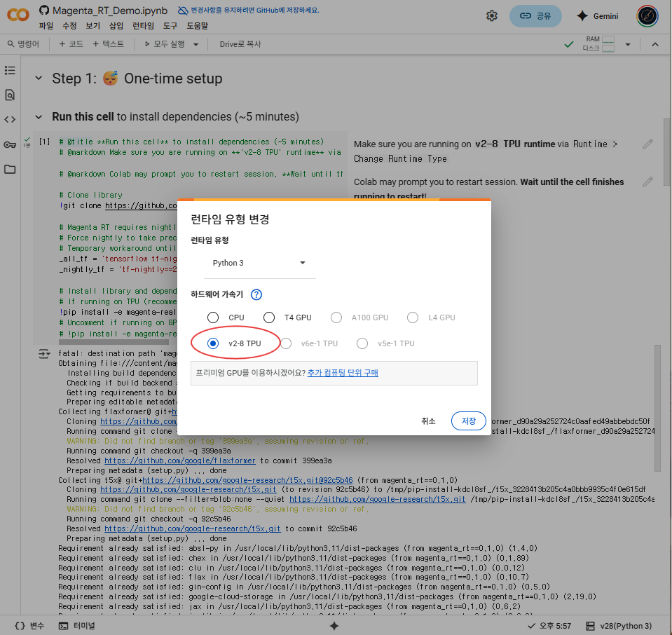This screenshot has width=672, height=635.
Task: Click the GitHub icon beside the notebook title
Action: [43, 10]
